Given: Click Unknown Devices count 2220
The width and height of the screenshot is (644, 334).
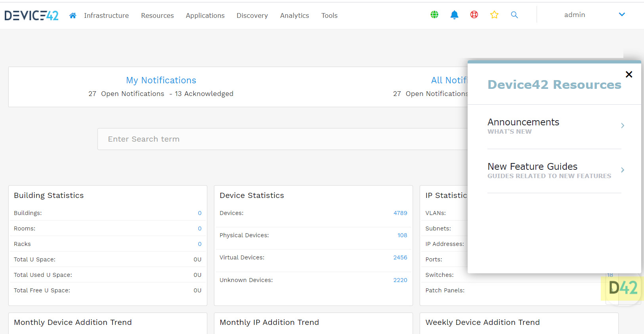Looking at the screenshot, I should 400,280.
